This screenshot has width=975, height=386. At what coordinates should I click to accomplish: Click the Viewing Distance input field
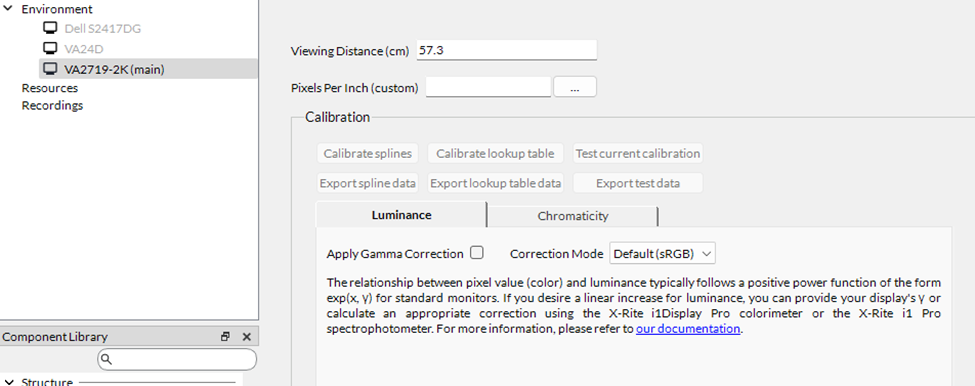(x=506, y=50)
